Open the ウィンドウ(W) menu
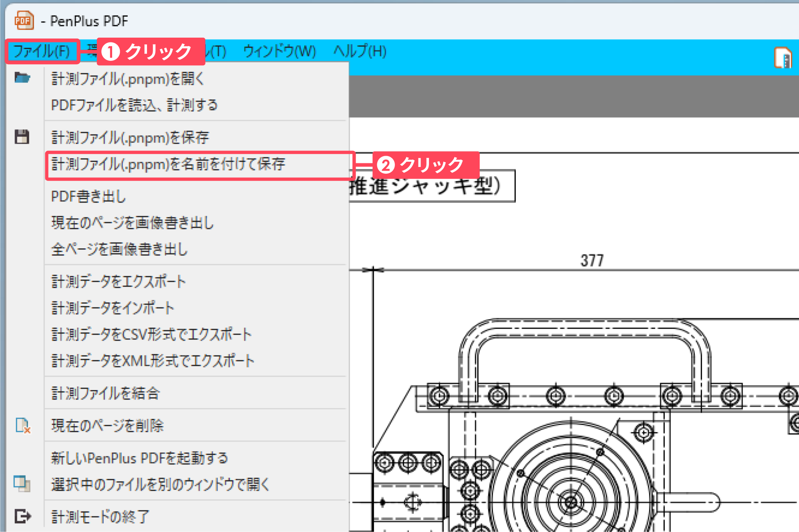 click(280, 51)
